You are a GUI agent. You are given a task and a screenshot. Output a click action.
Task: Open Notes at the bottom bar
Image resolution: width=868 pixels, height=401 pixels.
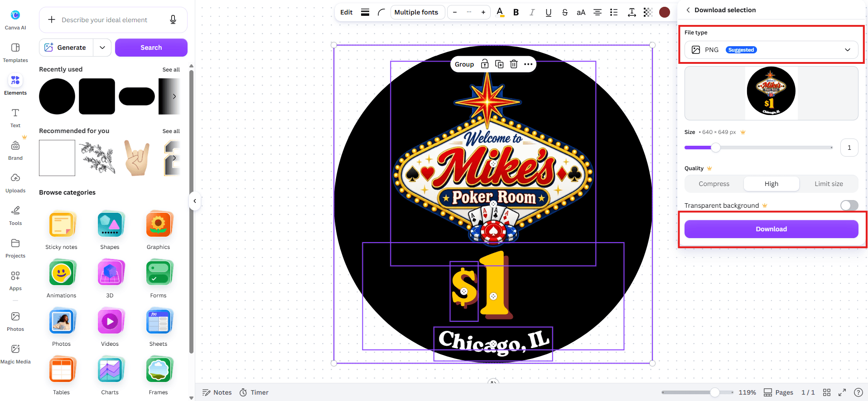tap(217, 392)
